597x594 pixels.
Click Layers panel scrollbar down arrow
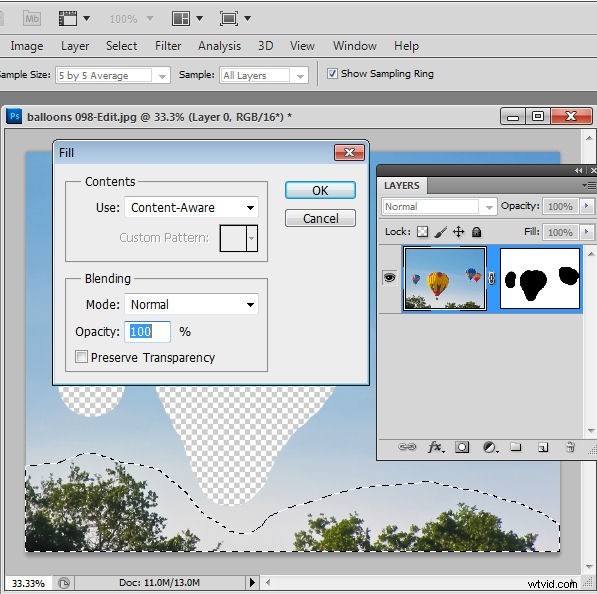591,431
